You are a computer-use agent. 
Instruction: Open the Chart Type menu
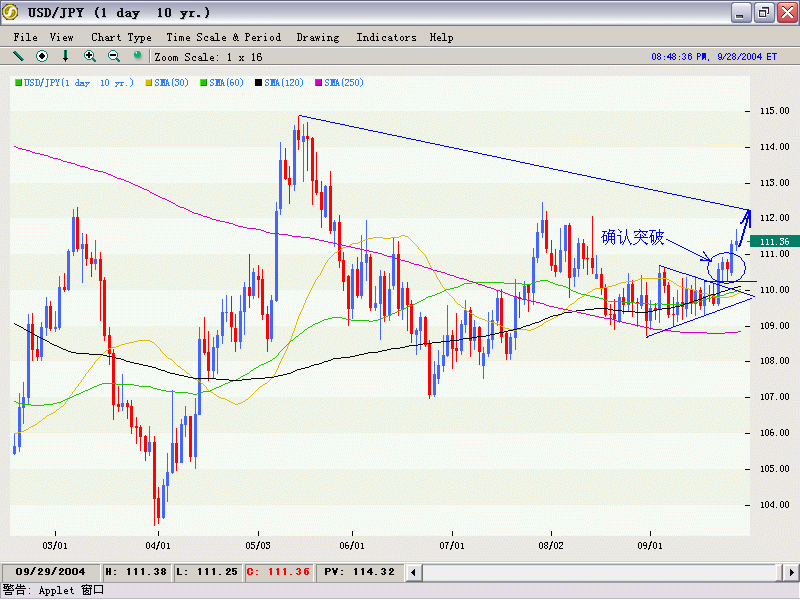click(x=121, y=37)
